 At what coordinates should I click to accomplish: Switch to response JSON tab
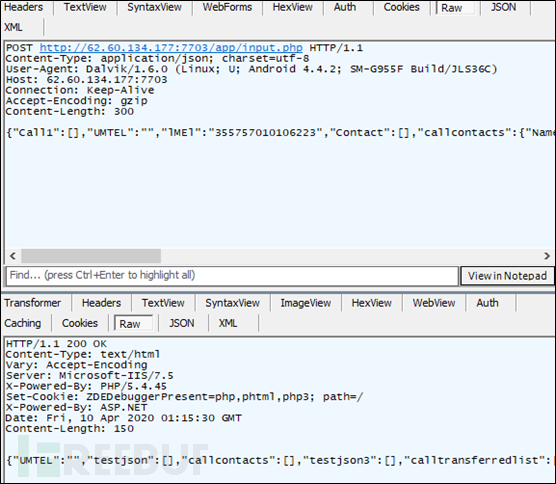(x=182, y=323)
